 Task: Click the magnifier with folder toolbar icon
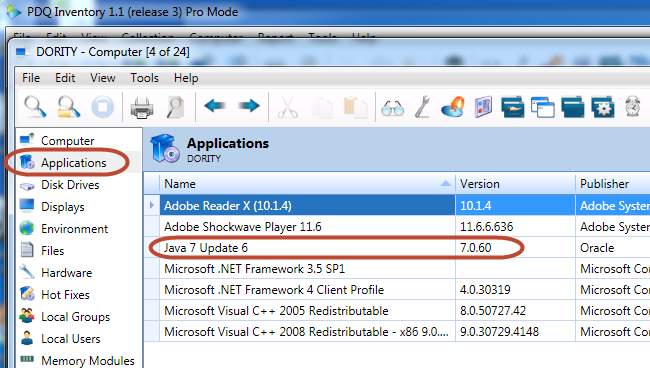coord(68,107)
